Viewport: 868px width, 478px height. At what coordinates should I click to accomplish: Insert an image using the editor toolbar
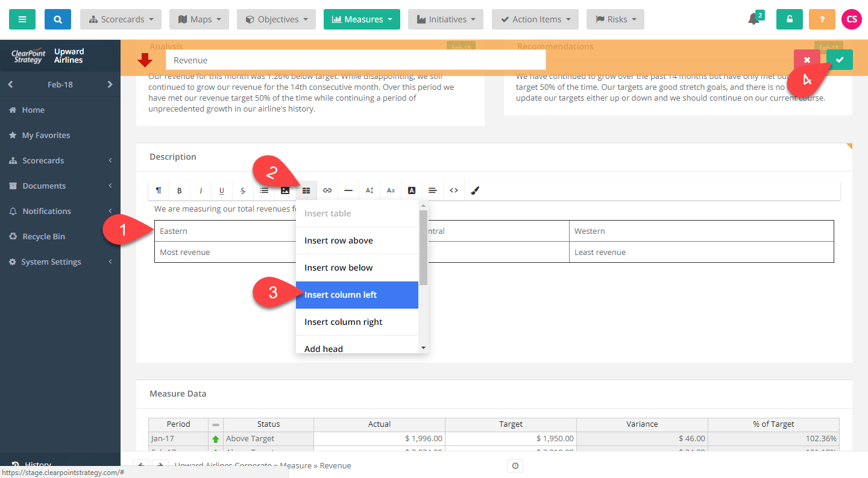pos(285,190)
